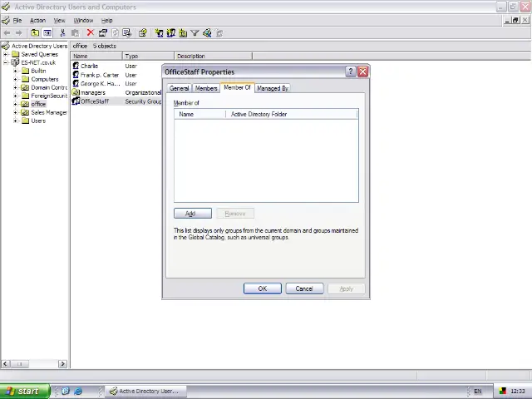The width and height of the screenshot is (532, 399).
Task: Click the Create new organizational unit icon
Action: pos(183,33)
